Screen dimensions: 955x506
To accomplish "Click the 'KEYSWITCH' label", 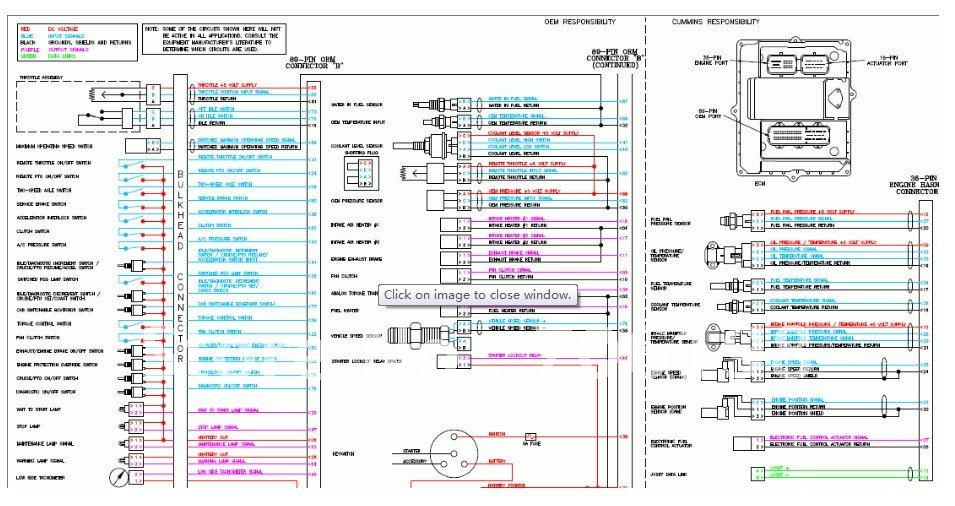I will pyautogui.click(x=344, y=454).
